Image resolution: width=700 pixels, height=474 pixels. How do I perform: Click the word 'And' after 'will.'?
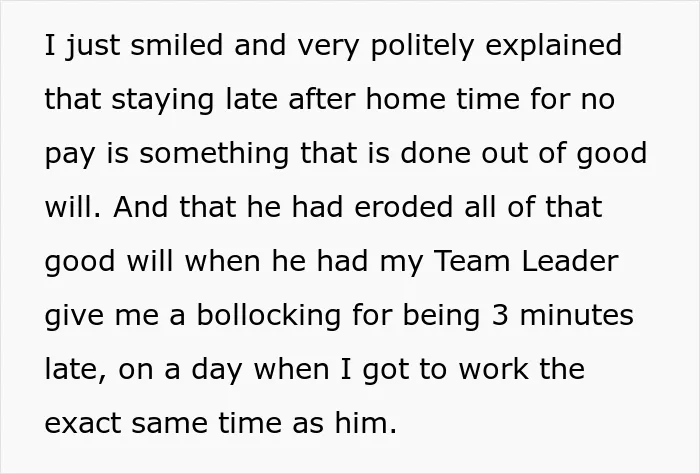pyautogui.click(x=140, y=207)
